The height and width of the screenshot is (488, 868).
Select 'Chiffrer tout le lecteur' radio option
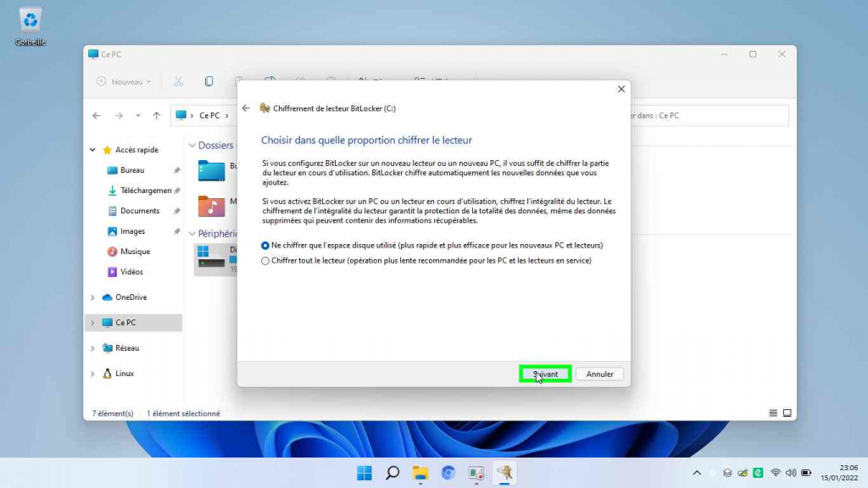[x=265, y=261]
